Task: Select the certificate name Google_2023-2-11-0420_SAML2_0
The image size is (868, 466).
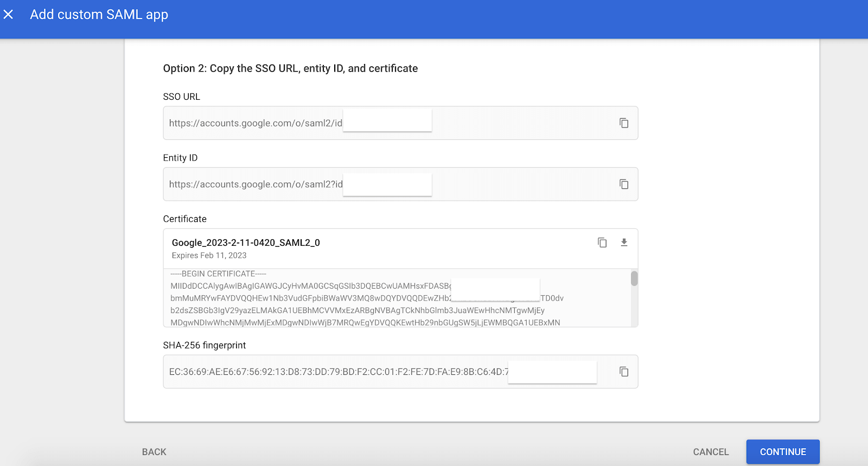Action: [x=246, y=242]
